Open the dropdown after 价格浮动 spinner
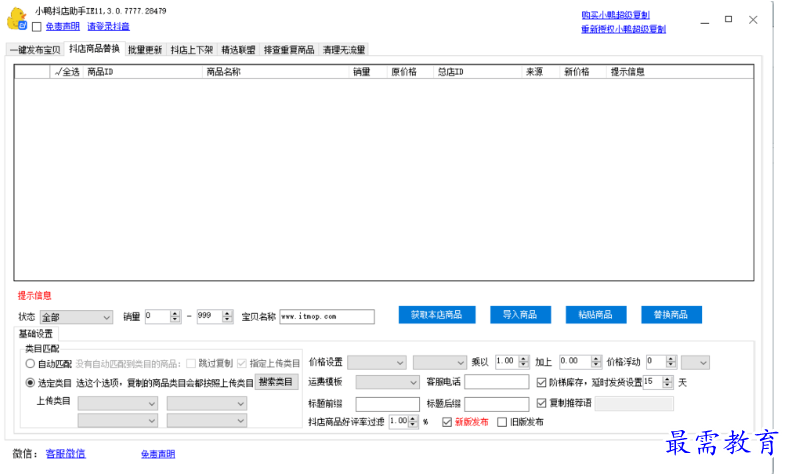Screen dimensions: 787x474 (x=695, y=363)
